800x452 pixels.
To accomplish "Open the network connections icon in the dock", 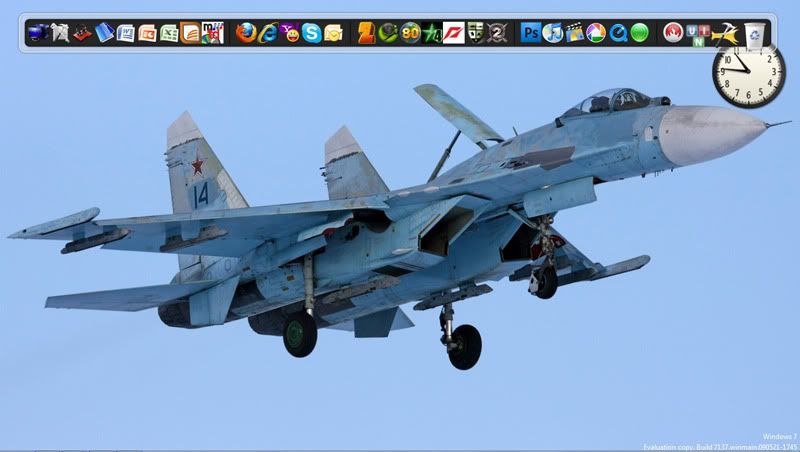I will (60, 33).
